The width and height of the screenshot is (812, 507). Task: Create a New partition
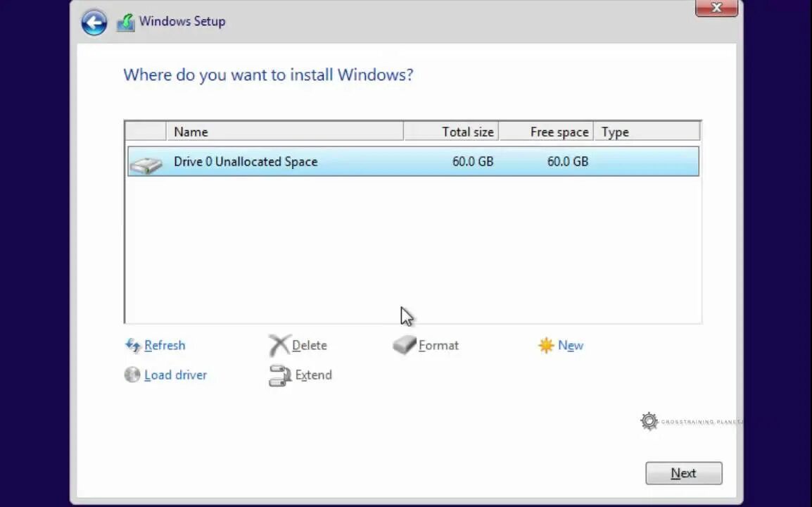pyautogui.click(x=571, y=345)
